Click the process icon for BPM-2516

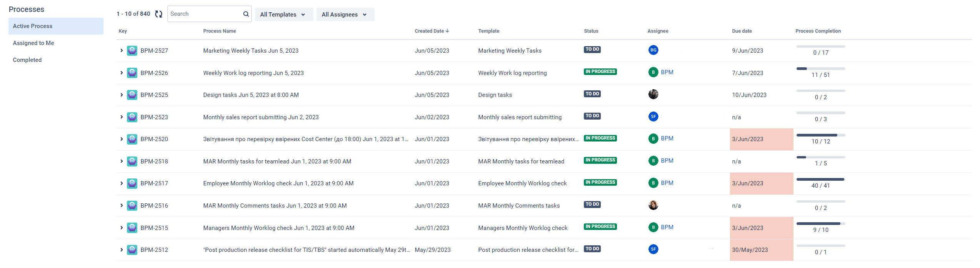tap(132, 206)
